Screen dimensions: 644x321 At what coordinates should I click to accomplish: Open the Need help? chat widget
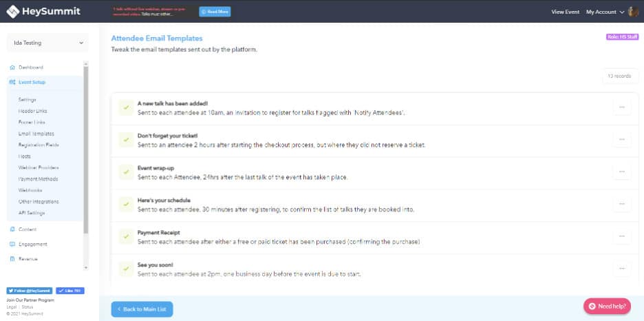coord(607,306)
